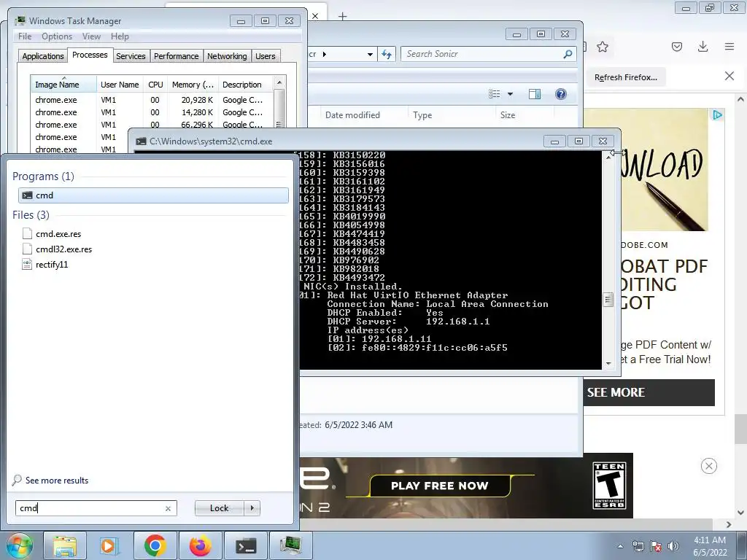Sort processes by User Name column
This screenshot has width=747, height=560.
pos(120,85)
